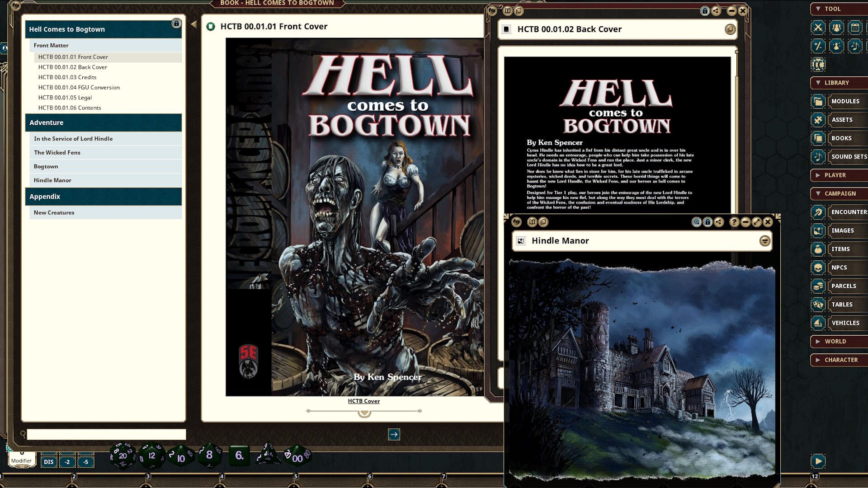
Task: Open the HCTB Cover image link
Action: tap(363, 401)
